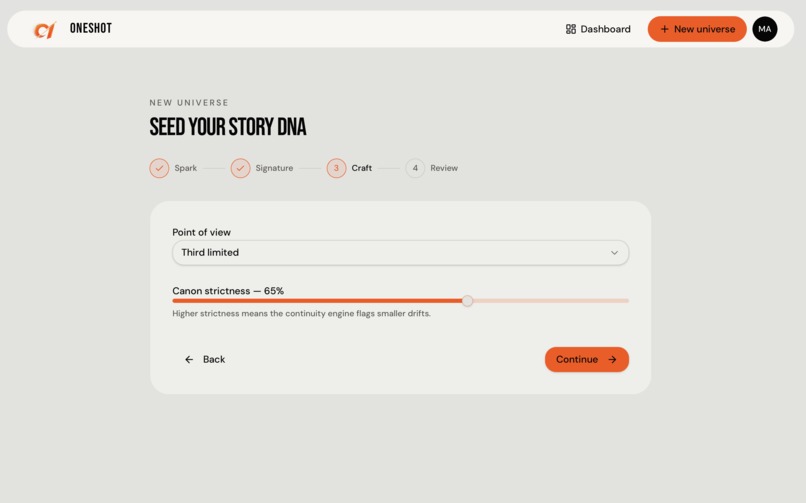Image resolution: width=806 pixels, height=503 pixels.
Task: Click step 3 circle for Craft
Action: (337, 168)
